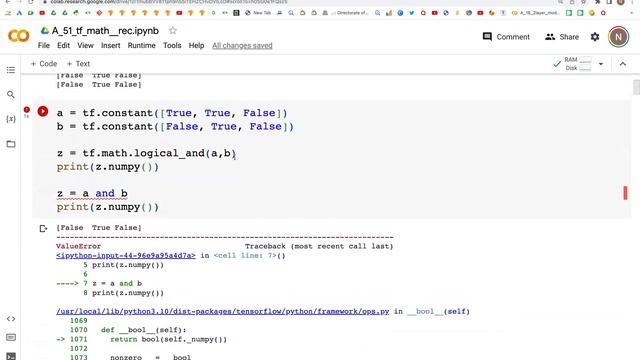Open the Tools menu
This screenshot has width=640, height=360.
[x=172, y=45]
